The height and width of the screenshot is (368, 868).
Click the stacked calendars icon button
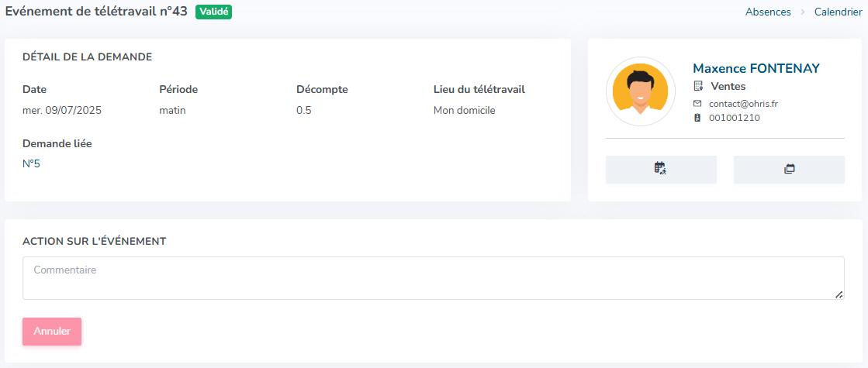tap(789, 169)
